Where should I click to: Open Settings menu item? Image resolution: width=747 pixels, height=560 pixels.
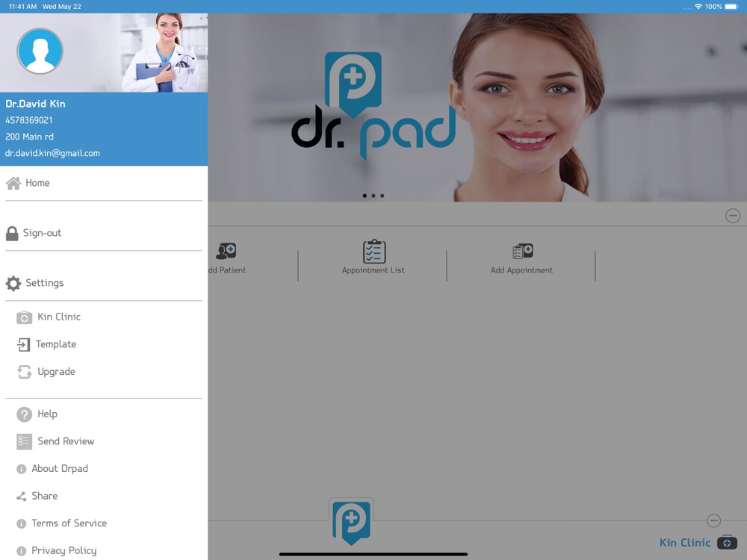click(x=103, y=283)
